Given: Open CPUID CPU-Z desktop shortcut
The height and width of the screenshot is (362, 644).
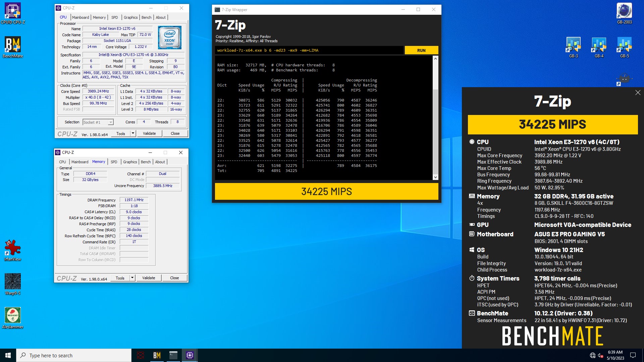Looking at the screenshot, I should point(13,13).
